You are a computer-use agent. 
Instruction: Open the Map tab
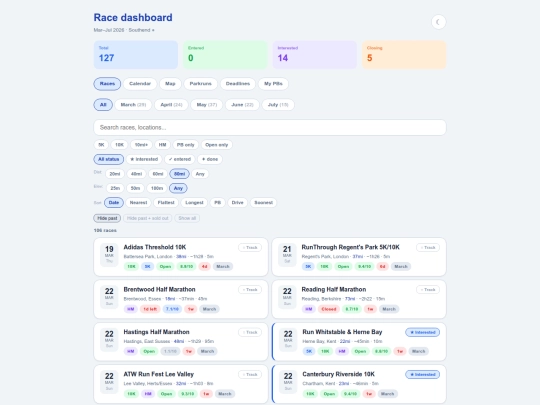pos(170,84)
